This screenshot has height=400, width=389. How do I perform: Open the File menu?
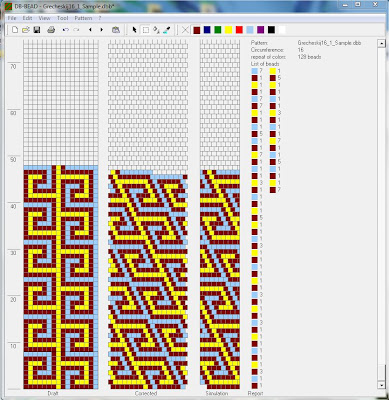(x=12, y=18)
